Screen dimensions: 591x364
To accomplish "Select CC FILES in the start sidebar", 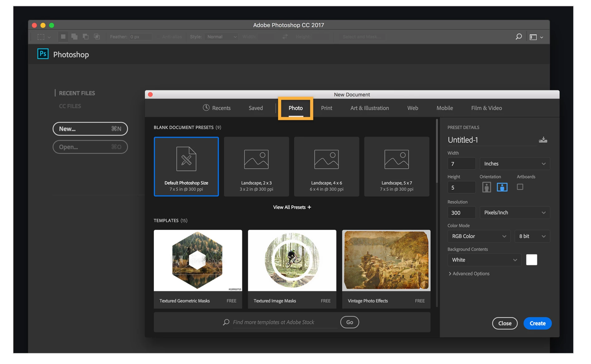I will point(70,106).
